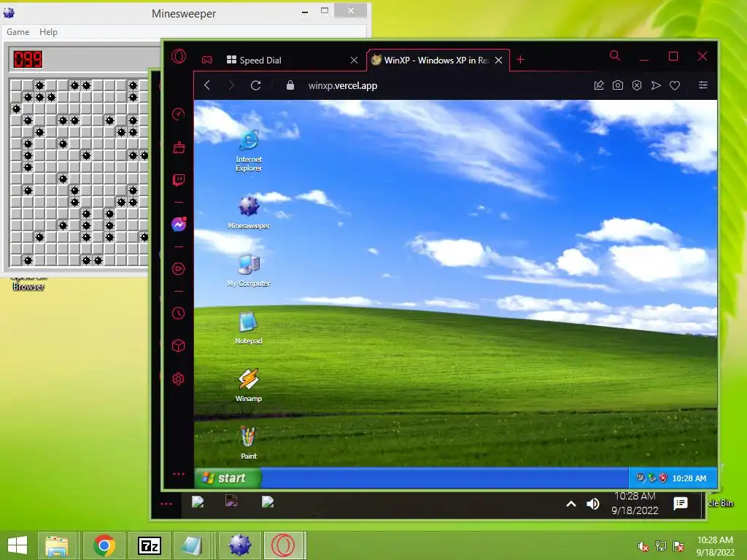Screen dimensions: 747x560
Task: Open a new tab with plus button
Action: click(x=520, y=60)
